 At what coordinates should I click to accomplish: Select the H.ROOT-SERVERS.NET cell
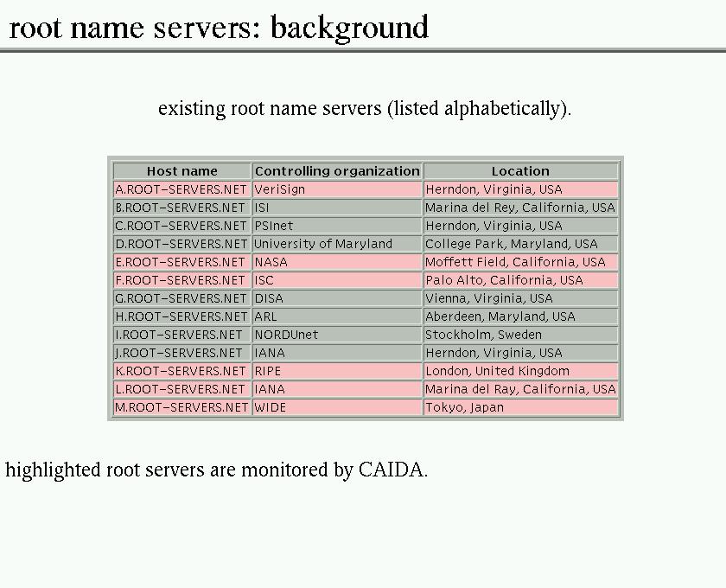pos(182,316)
